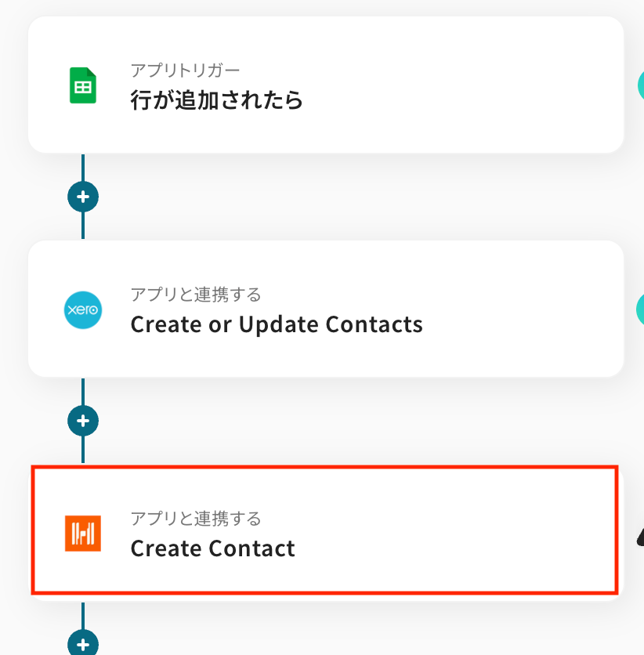Add step below the Create Contact card
The height and width of the screenshot is (655, 644).
coord(83,643)
